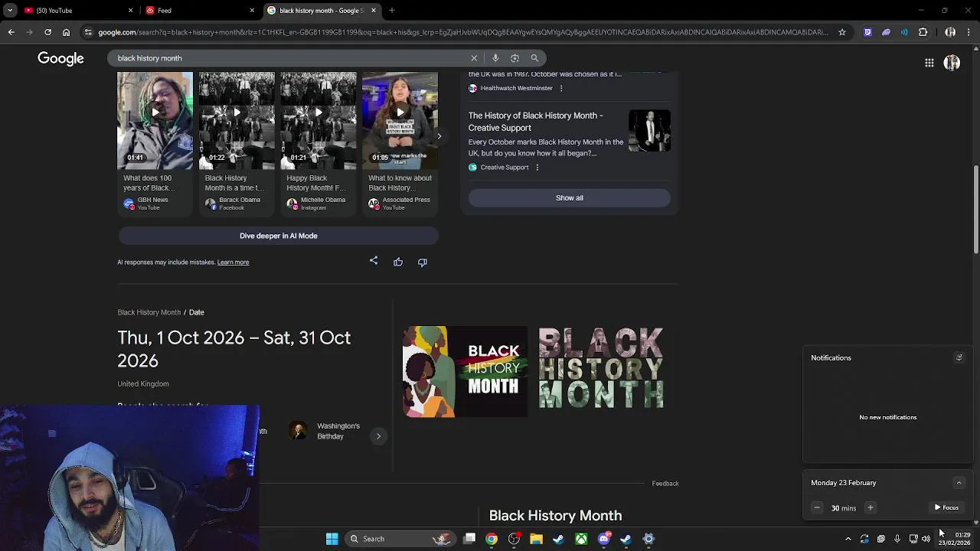The image size is (980, 551).
Task: Open File Explorer from the taskbar
Action: click(536, 539)
